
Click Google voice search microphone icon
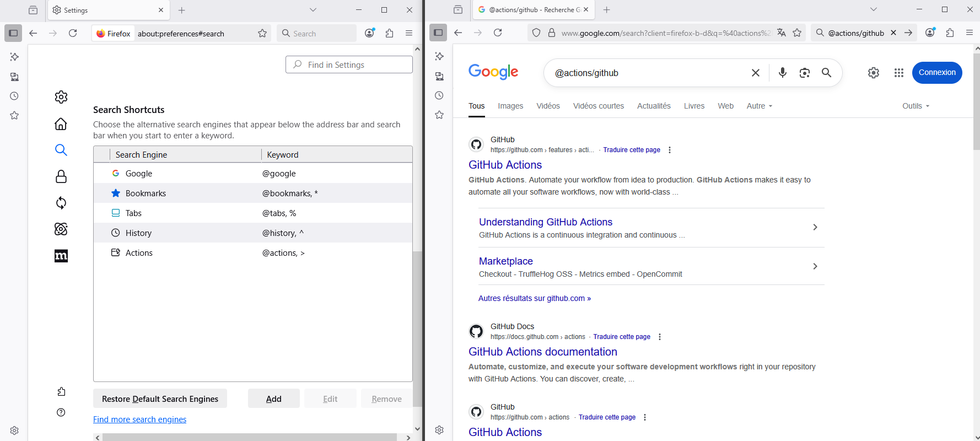(782, 73)
